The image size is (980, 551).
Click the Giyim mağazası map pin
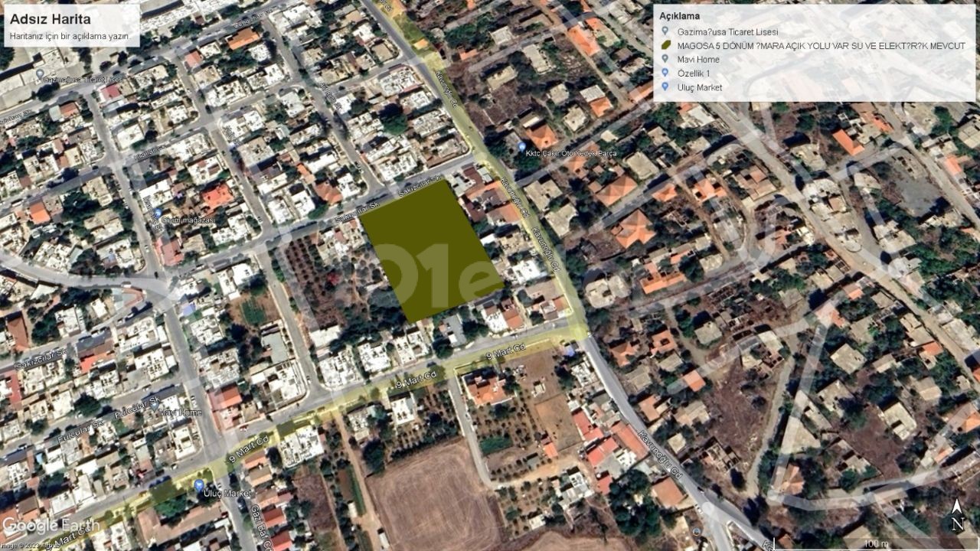coord(158,214)
